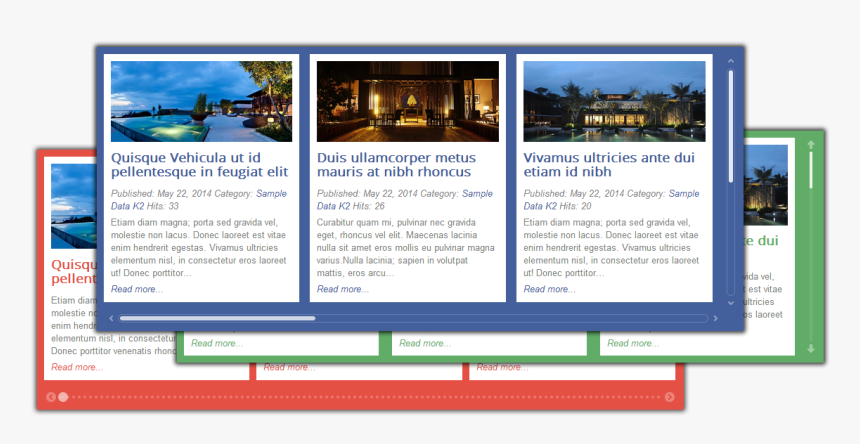Viewport: 860px width, 444px height.
Task: Click leftmost 'Read more...' in green panel
Action: 217,344
